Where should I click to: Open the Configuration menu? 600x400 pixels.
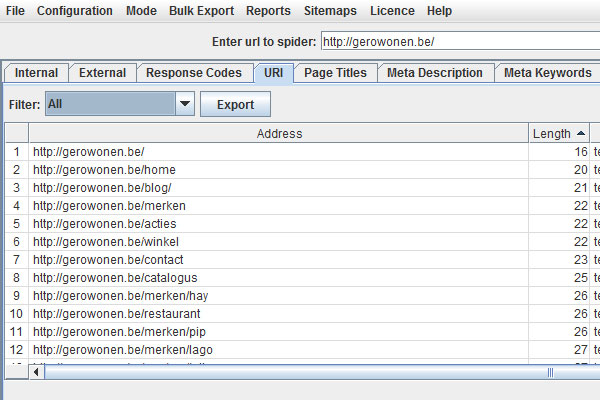tap(75, 11)
